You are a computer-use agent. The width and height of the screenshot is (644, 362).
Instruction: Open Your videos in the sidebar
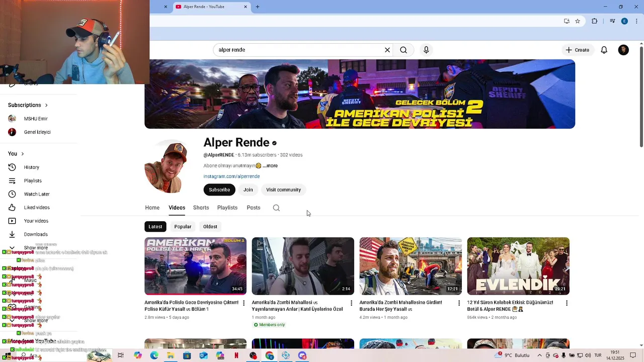pos(36,221)
